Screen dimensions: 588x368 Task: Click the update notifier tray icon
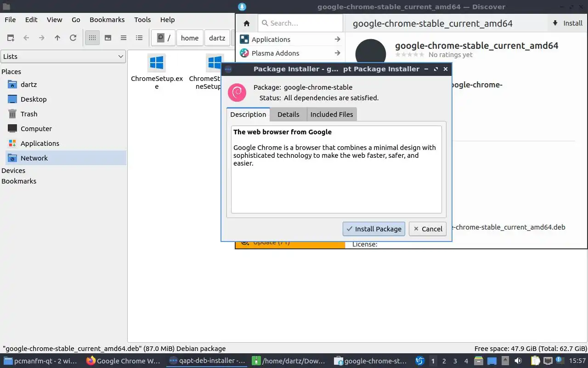click(560, 361)
